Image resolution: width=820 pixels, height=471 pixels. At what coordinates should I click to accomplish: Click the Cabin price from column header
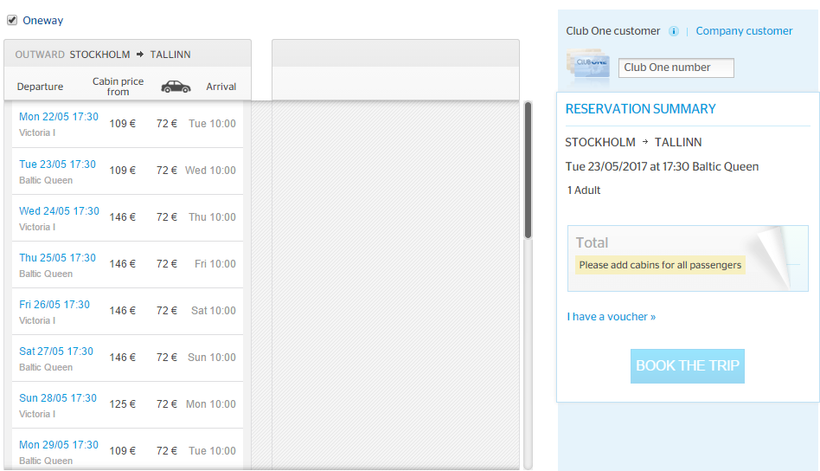click(x=118, y=87)
